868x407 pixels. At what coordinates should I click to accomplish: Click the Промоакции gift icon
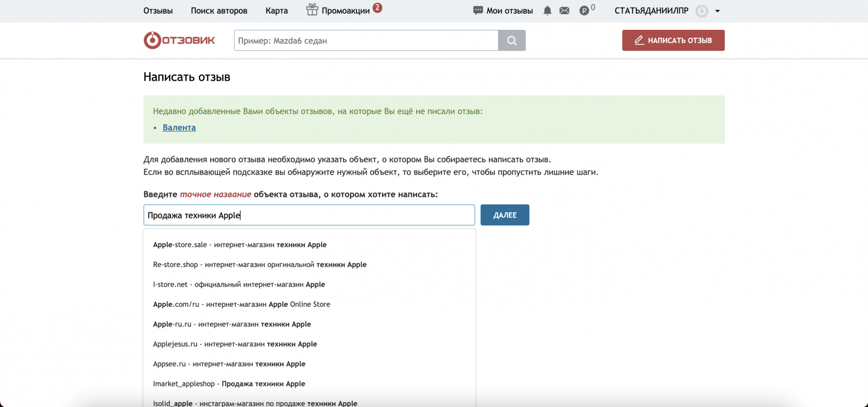pos(312,10)
